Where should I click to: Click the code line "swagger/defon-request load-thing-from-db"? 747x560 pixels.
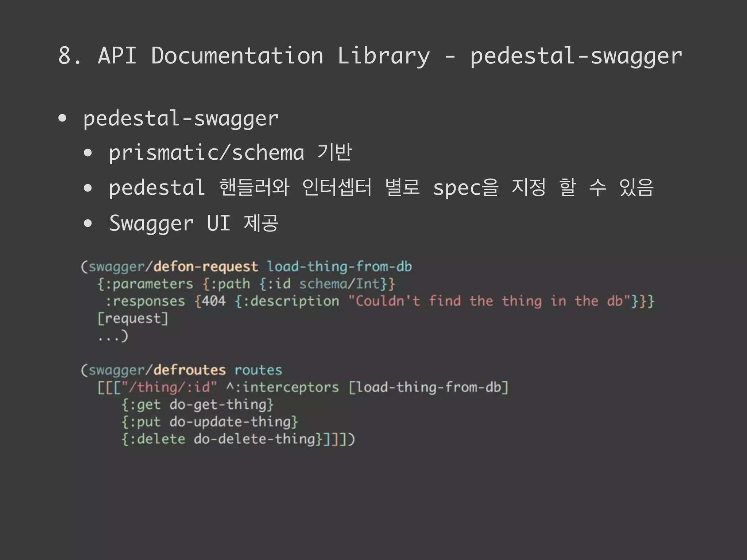(246, 267)
